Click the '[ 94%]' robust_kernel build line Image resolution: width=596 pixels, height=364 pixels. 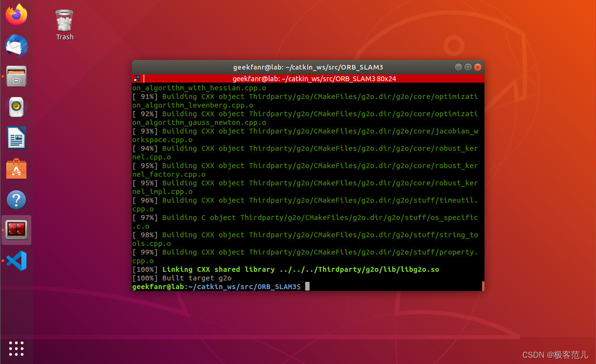pos(305,148)
